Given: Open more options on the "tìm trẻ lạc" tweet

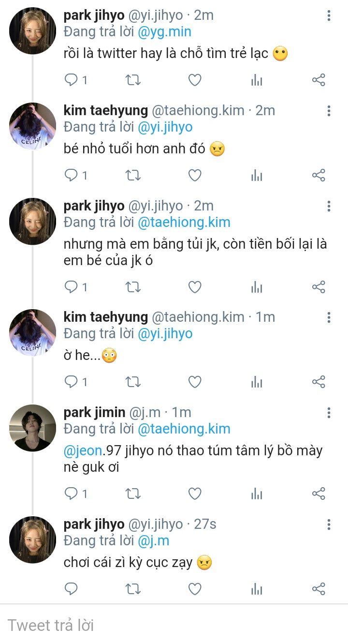Looking at the screenshot, I should (329, 15).
